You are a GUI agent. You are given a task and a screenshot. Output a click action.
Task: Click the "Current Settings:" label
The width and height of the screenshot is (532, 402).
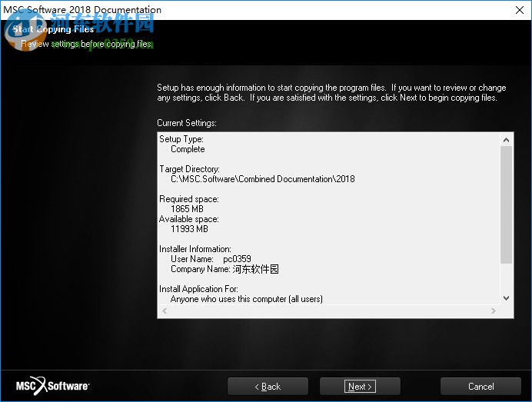[187, 123]
